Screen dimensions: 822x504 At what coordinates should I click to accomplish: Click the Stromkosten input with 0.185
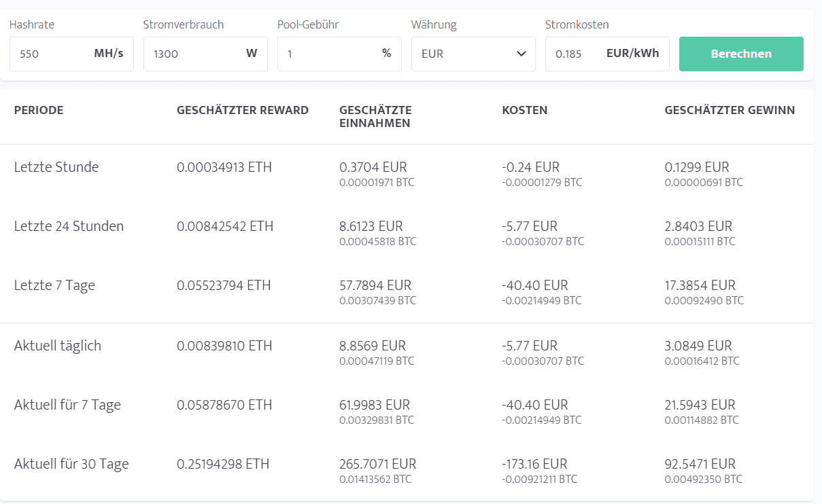[x=575, y=54]
